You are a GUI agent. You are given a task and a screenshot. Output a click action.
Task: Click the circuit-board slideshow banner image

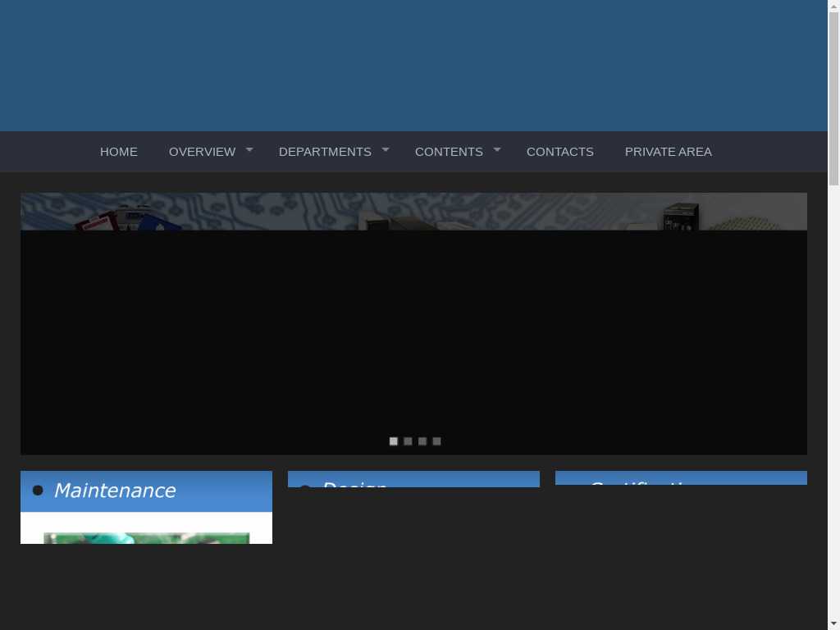(413, 212)
